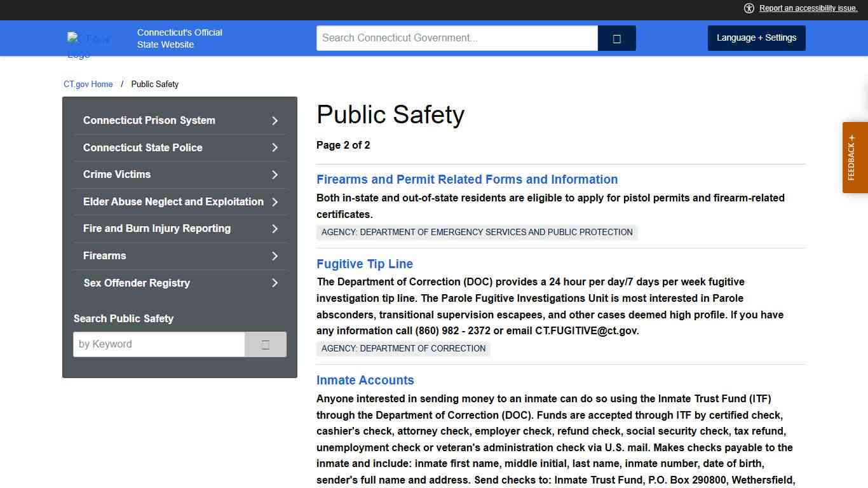Click the magnifier icon in the top search bar
Image resolution: width=868 pixels, height=488 pixels.
pyautogui.click(x=616, y=37)
